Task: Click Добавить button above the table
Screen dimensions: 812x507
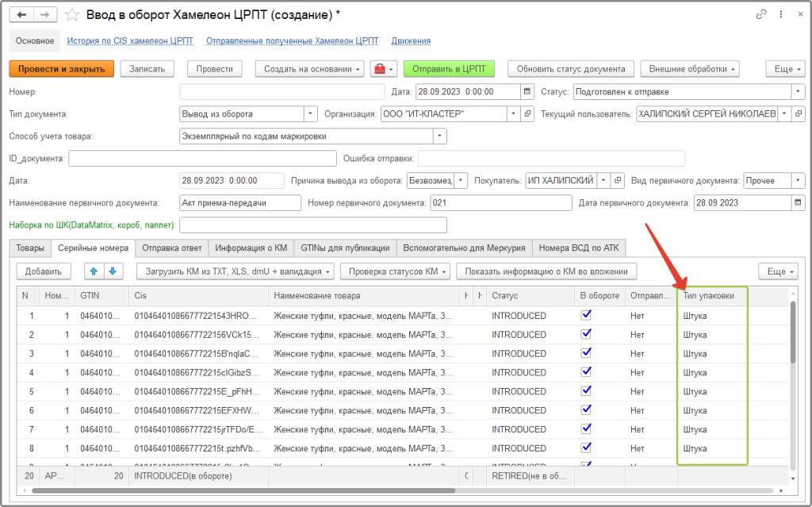Action: [44, 271]
